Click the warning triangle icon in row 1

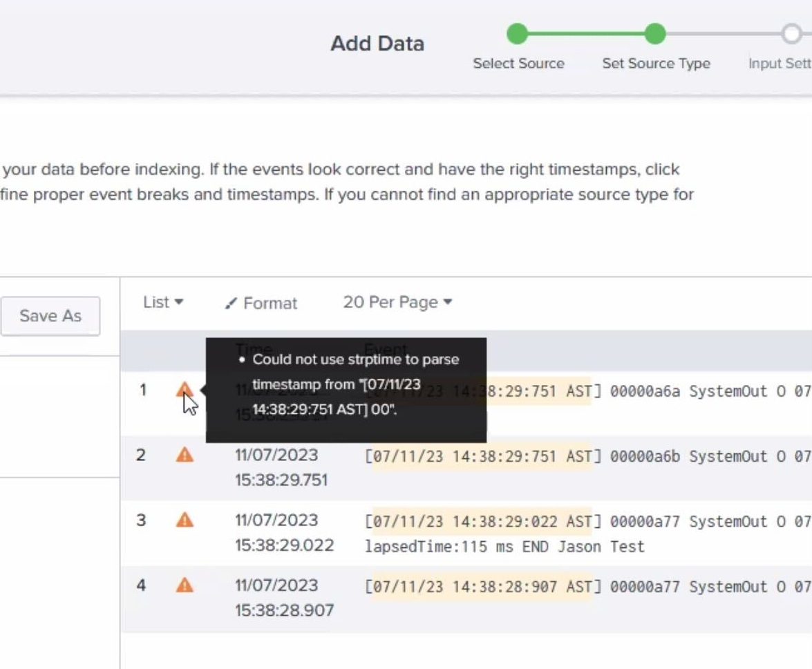click(184, 390)
